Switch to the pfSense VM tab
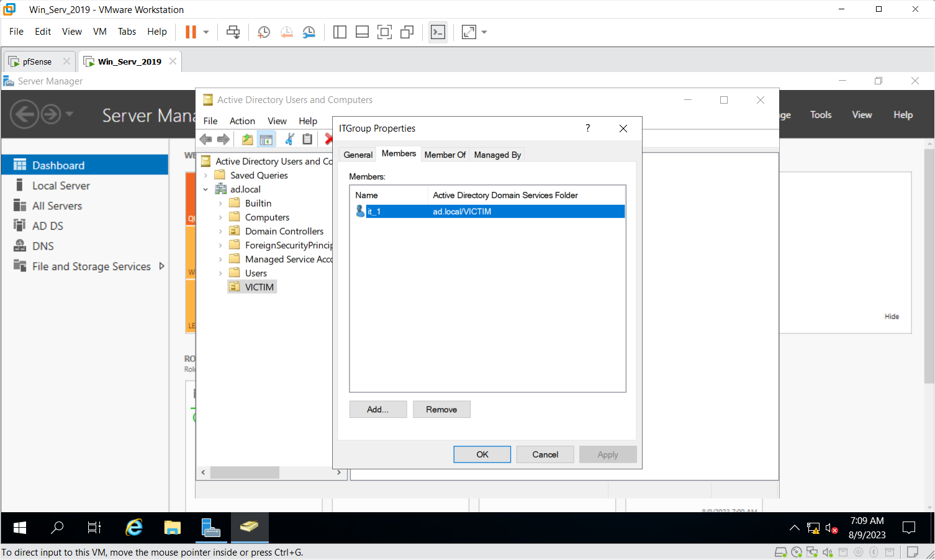935x560 pixels. [x=36, y=61]
